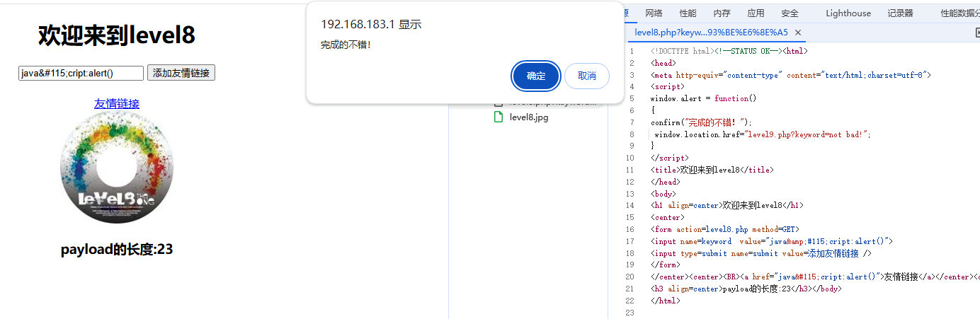Click the payload的长度:23 text
The image size is (980, 319).
(117, 250)
